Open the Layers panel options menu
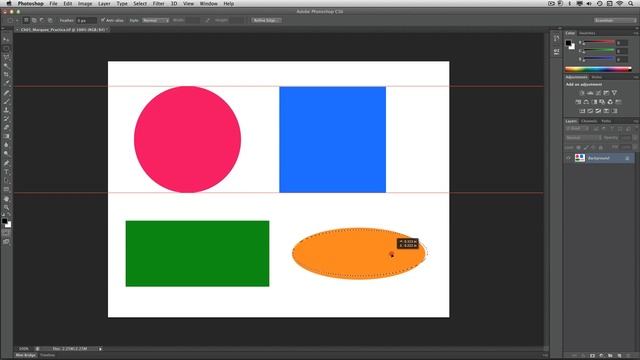This screenshot has height=360, width=640. (636, 121)
